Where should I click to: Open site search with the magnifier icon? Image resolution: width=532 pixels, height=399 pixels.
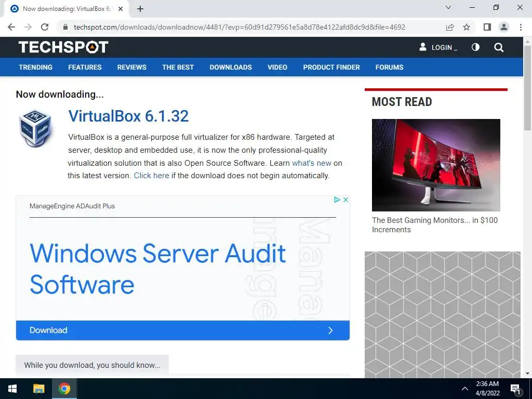pyautogui.click(x=499, y=47)
